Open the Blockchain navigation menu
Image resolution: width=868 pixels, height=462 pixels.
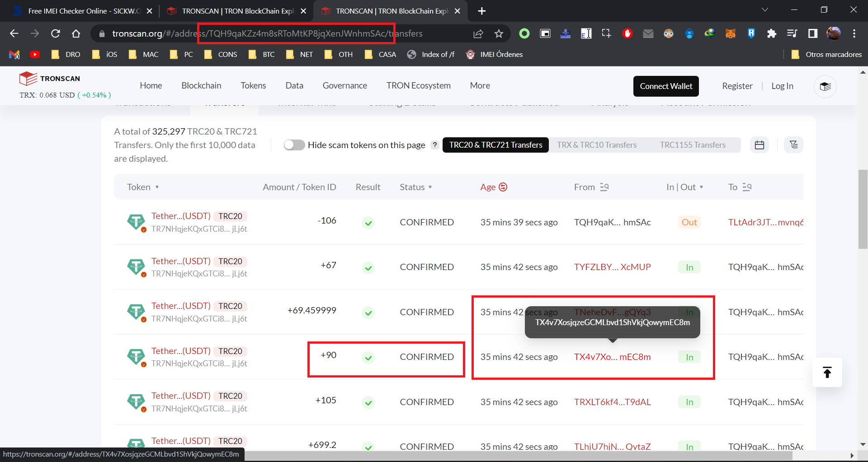pos(201,86)
